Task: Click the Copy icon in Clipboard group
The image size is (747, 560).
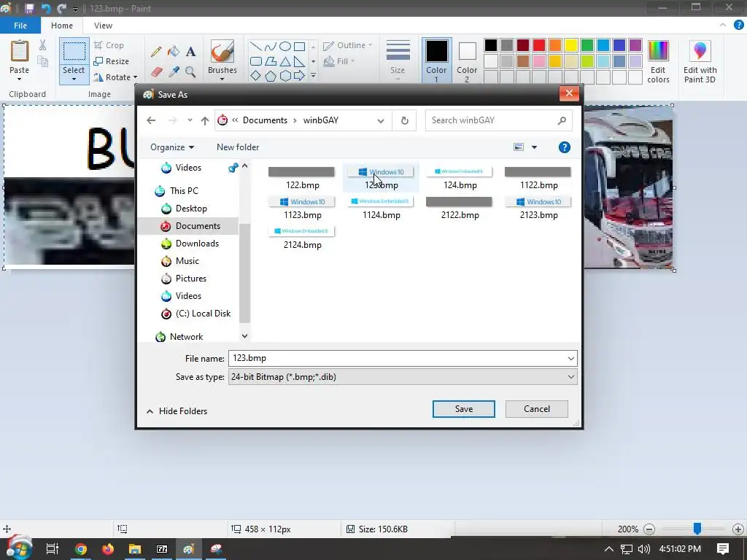Action: coord(43,61)
